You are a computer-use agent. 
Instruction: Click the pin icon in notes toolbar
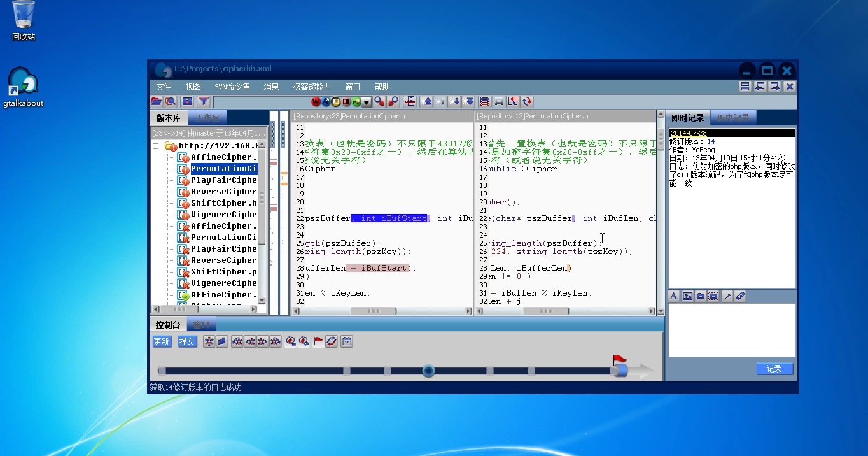click(727, 296)
